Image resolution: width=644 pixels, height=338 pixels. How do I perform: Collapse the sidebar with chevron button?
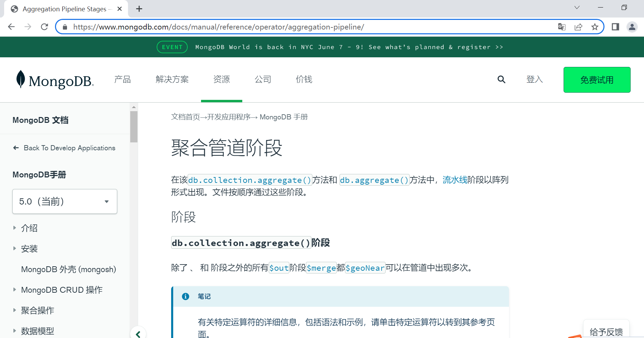pos(138,334)
